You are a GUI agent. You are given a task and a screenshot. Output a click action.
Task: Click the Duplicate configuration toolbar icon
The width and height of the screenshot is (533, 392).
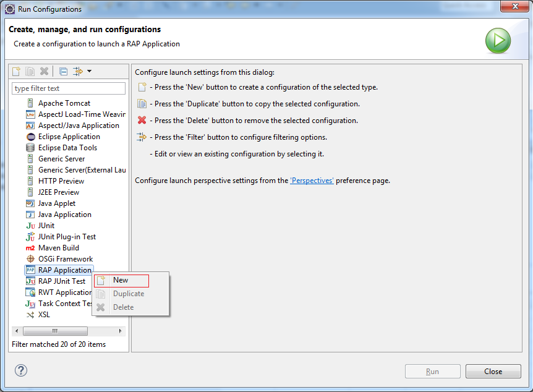pos(30,71)
